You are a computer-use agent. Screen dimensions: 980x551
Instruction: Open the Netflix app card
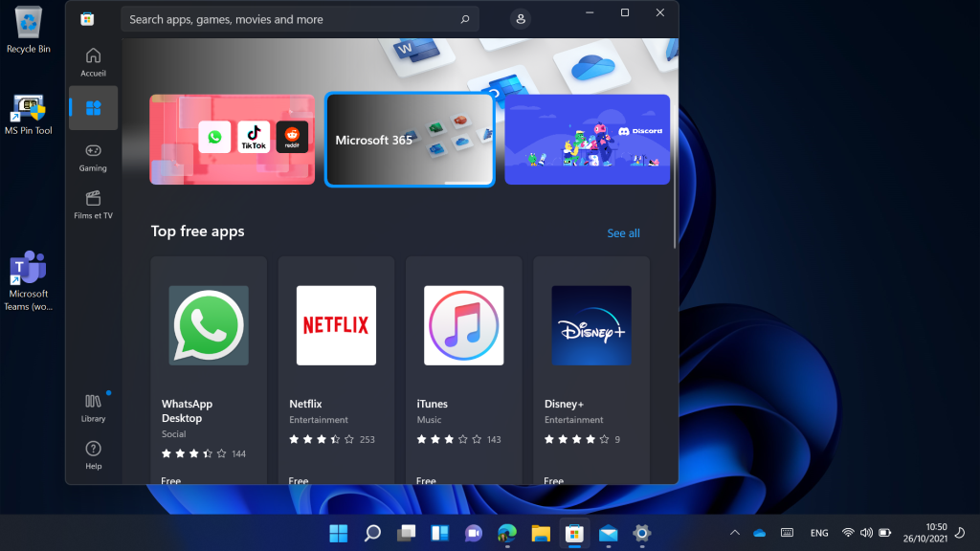point(336,368)
